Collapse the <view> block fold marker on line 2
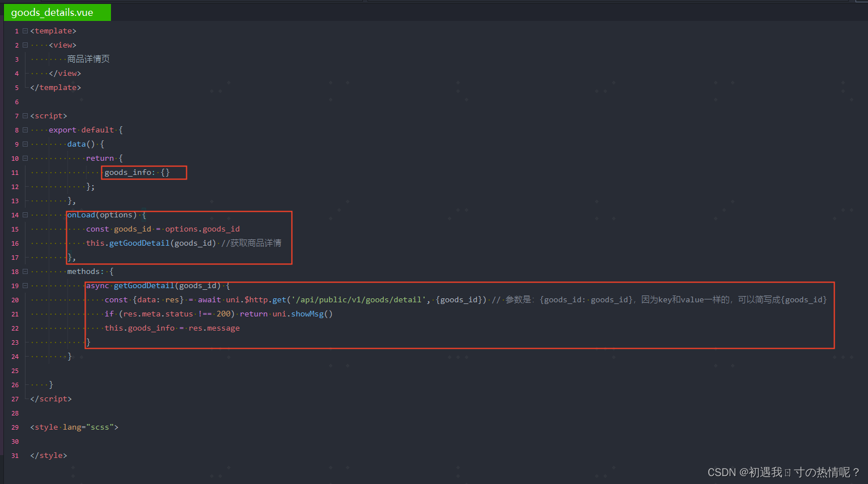 coord(25,45)
